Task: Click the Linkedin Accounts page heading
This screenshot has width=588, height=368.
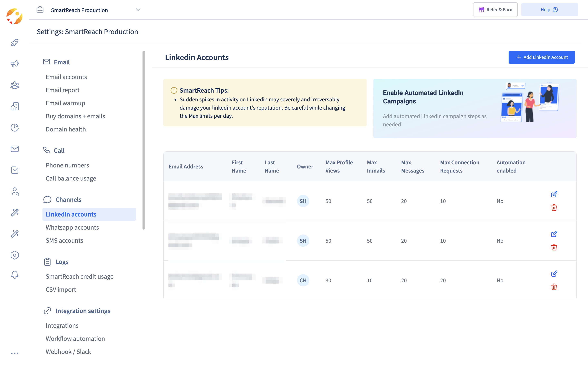Action: (197, 57)
